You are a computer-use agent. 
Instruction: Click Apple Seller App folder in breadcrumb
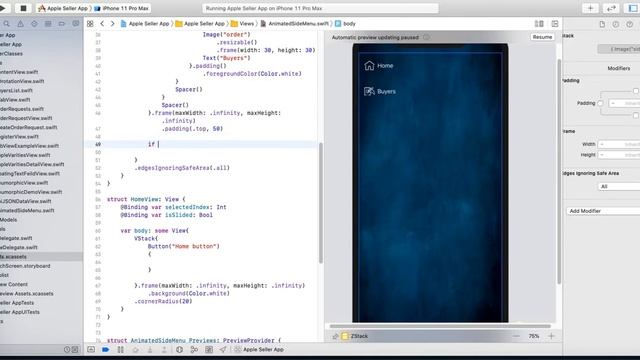pos(200,24)
